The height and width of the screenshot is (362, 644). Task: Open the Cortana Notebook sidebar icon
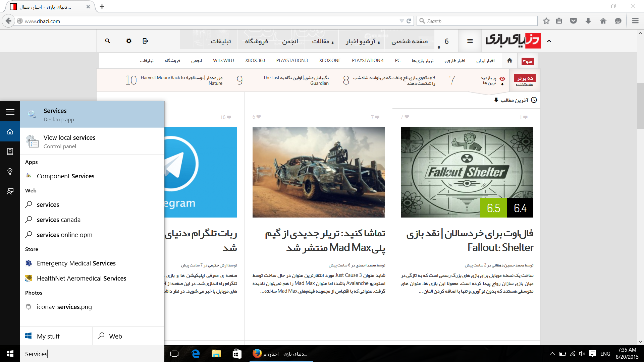10,152
